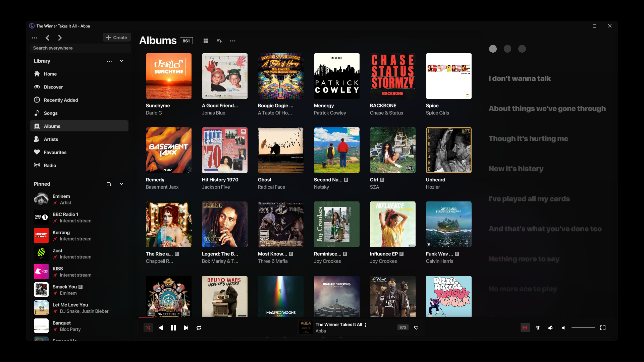Change albums grid view layout
This screenshot has width=644, height=362.
tap(206, 41)
